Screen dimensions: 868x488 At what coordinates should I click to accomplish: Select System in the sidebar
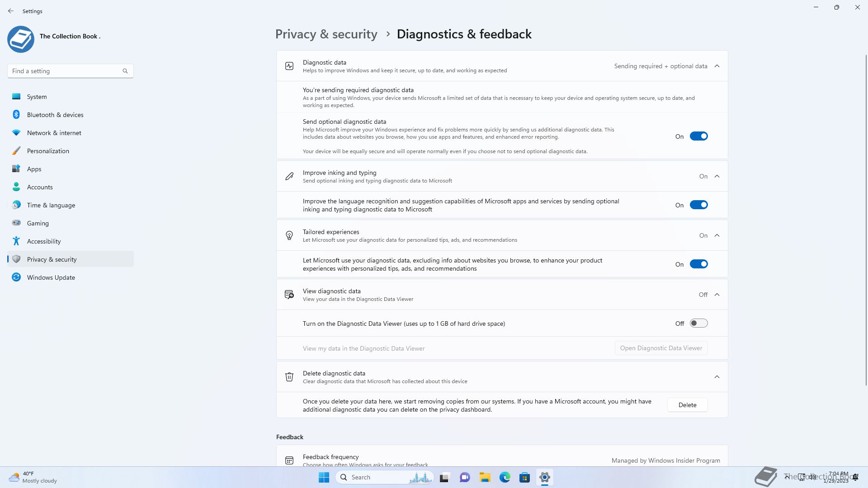coord(71,97)
